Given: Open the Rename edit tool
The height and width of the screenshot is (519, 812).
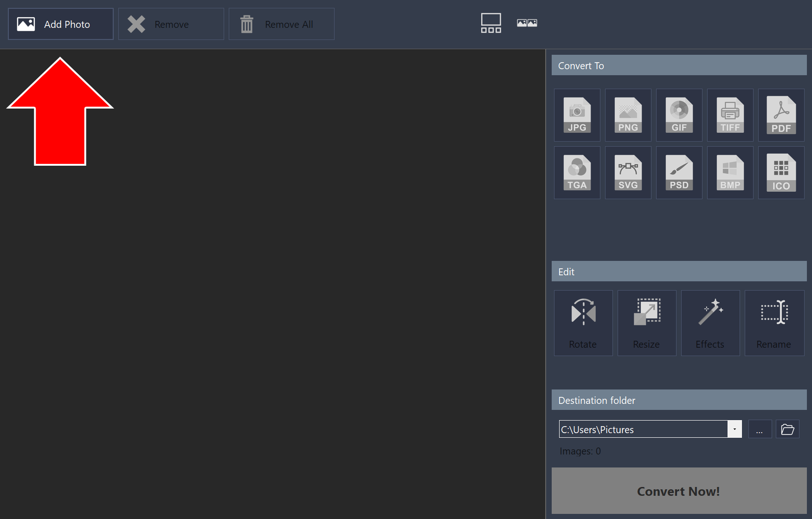Looking at the screenshot, I should click(x=774, y=323).
